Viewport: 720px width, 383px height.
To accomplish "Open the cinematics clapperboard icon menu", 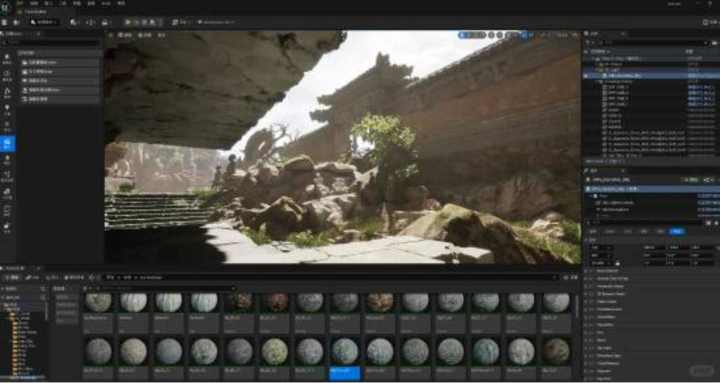I will tap(105, 22).
